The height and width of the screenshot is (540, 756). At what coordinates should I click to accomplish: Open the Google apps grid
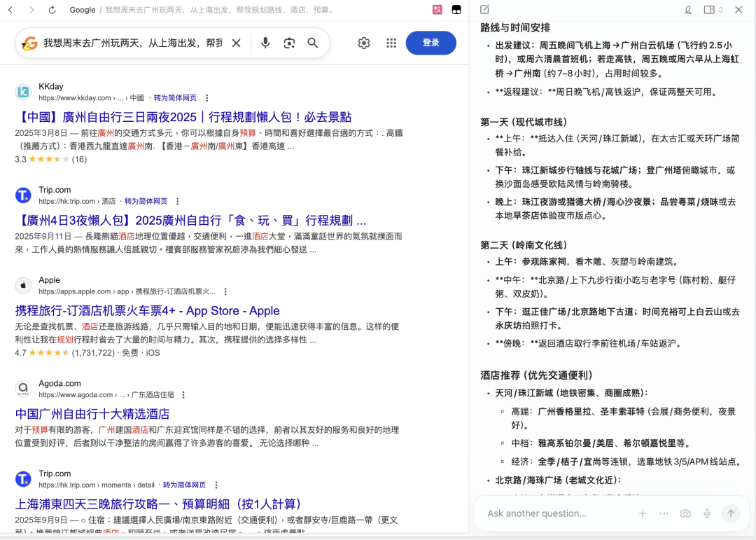(391, 43)
